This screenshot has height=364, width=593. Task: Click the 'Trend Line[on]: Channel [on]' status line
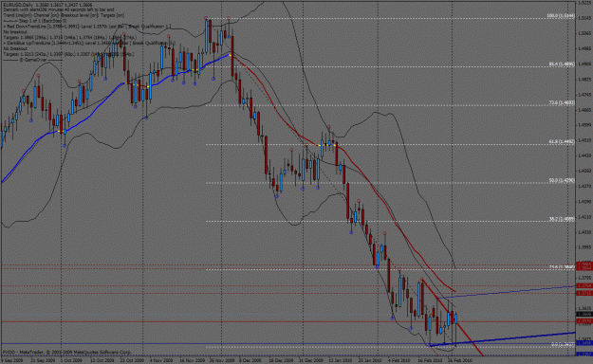(x=64, y=15)
